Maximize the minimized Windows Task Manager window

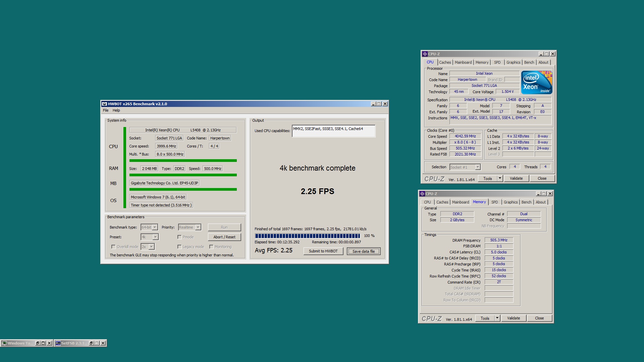(x=43, y=343)
